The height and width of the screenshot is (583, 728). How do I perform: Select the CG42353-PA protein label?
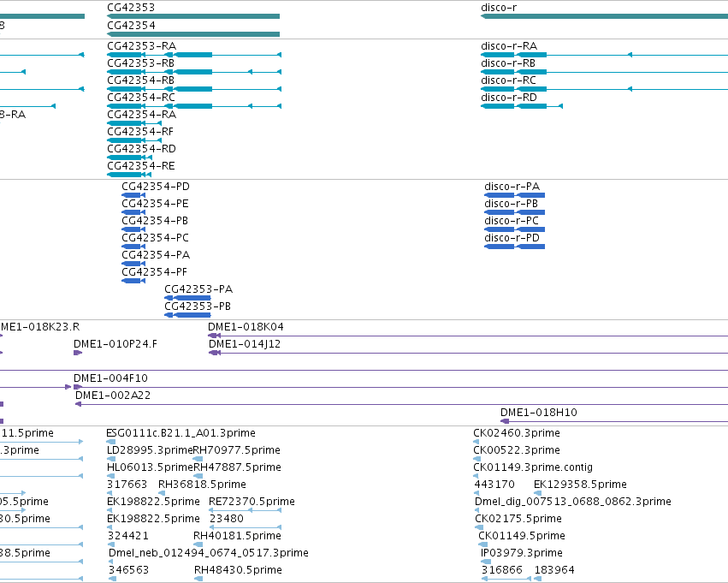tap(198, 289)
